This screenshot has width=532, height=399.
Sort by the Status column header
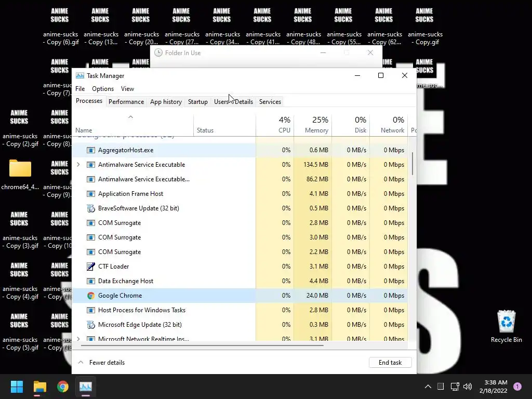click(224, 125)
